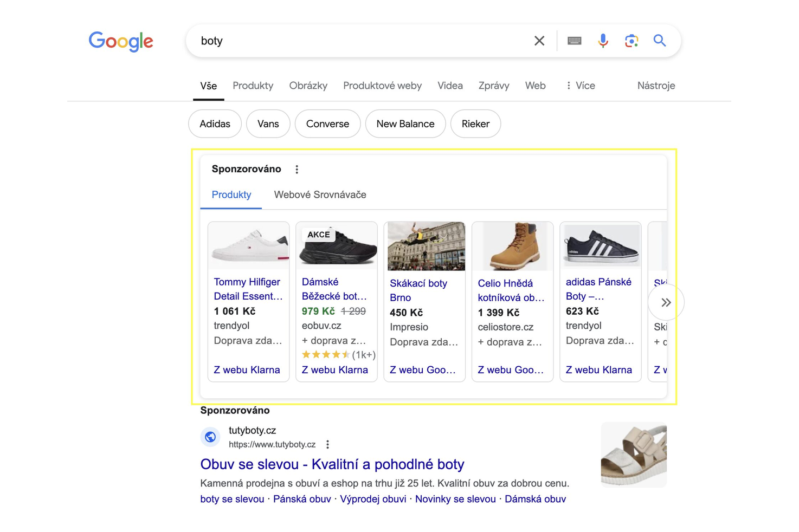The image size is (799, 532).
Task: Filter by Converse chip
Action: 327,124
